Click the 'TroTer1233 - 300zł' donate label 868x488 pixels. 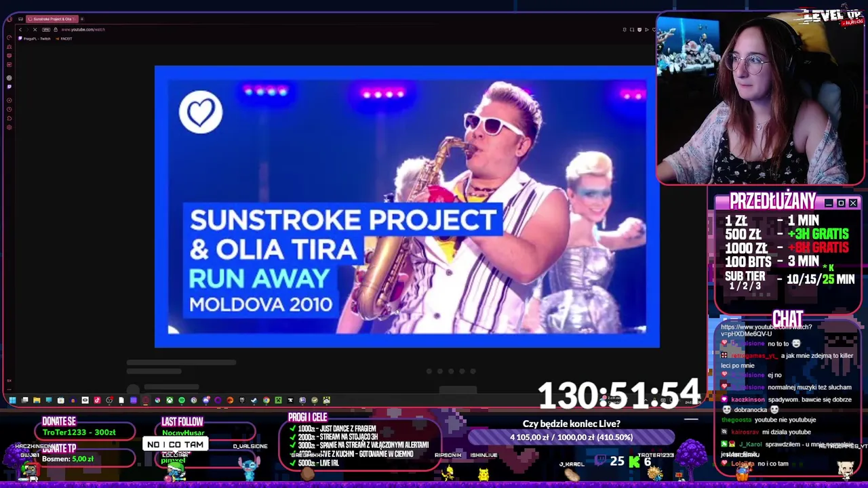[x=79, y=432]
